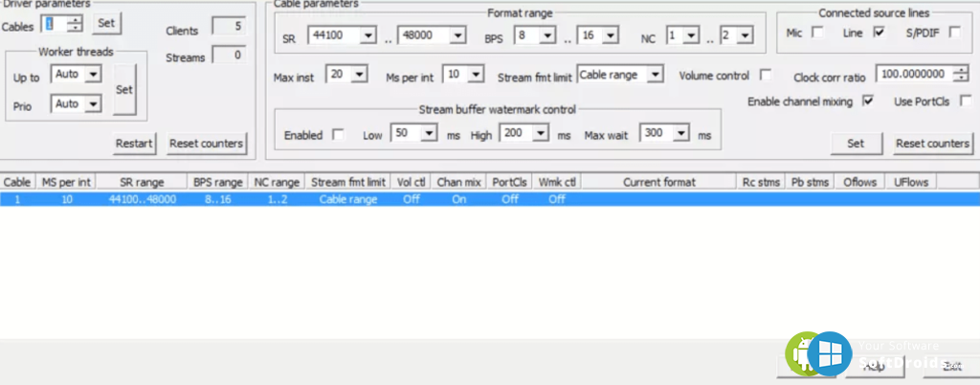The height and width of the screenshot is (385, 980).
Task: Enable the S/PDIF source checkbox
Action: (954, 33)
